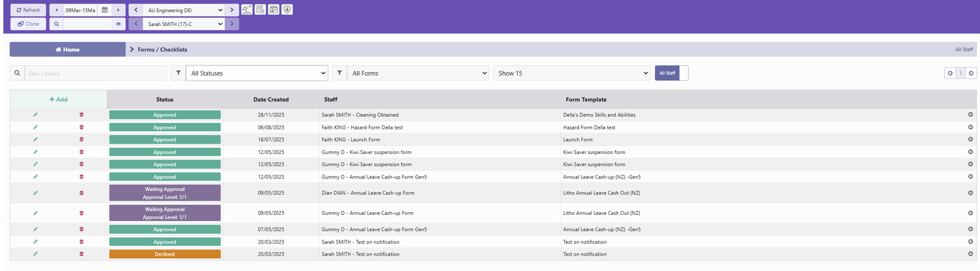Screen dimensions: 980x271
Task: Go to previous date range
Action: coord(57,10)
